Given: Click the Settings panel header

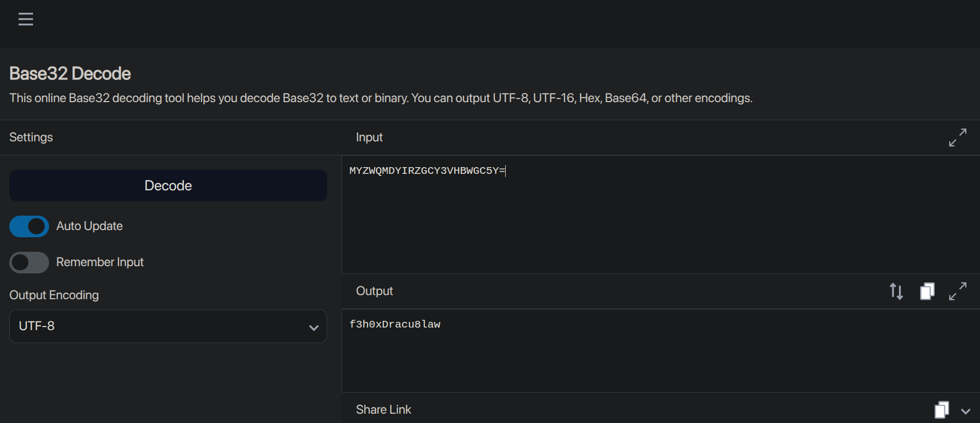Looking at the screenshot, I should pos(31,137).
